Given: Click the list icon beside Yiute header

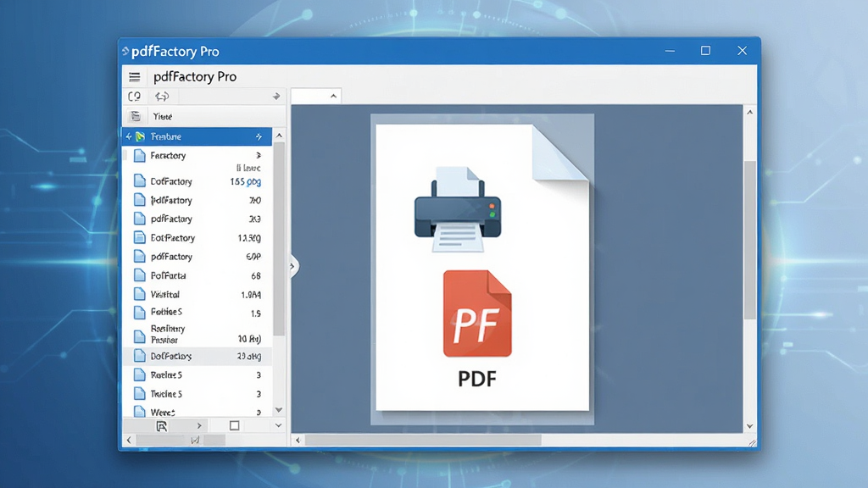Looking at the screenshot, I should tap(136, 116).
